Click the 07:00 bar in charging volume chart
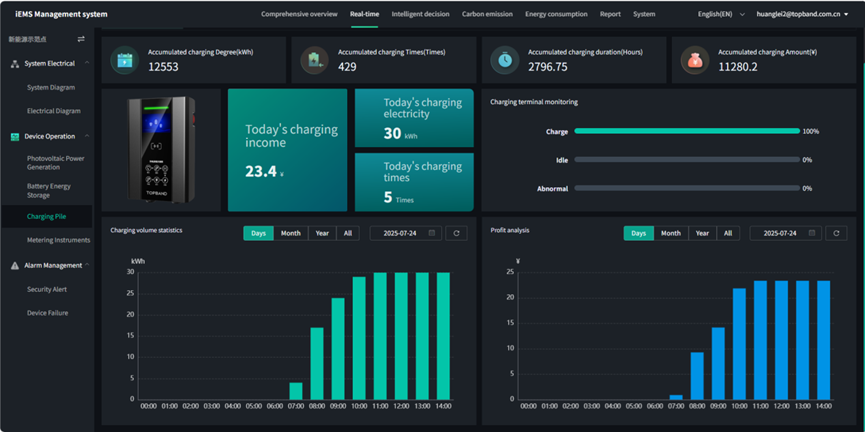The width and height of the screenshot is (865, 432). click(x=296, y=391)
